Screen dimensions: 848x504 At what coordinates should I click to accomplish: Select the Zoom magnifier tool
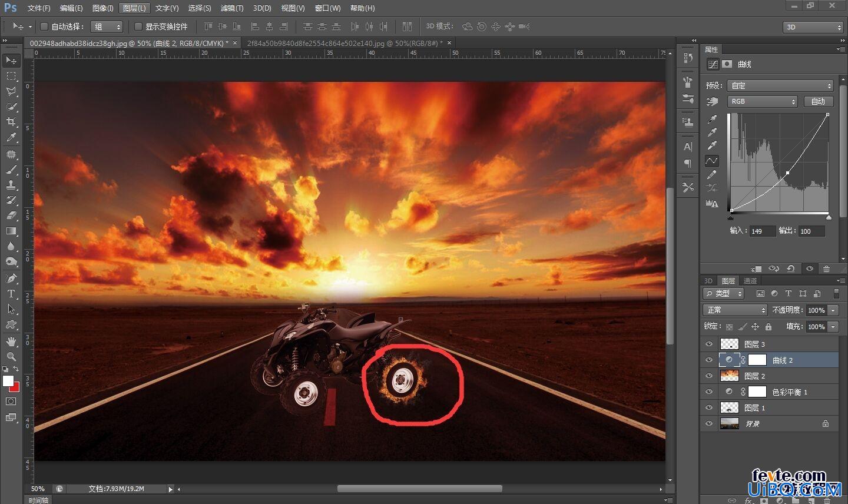[11, 357]
